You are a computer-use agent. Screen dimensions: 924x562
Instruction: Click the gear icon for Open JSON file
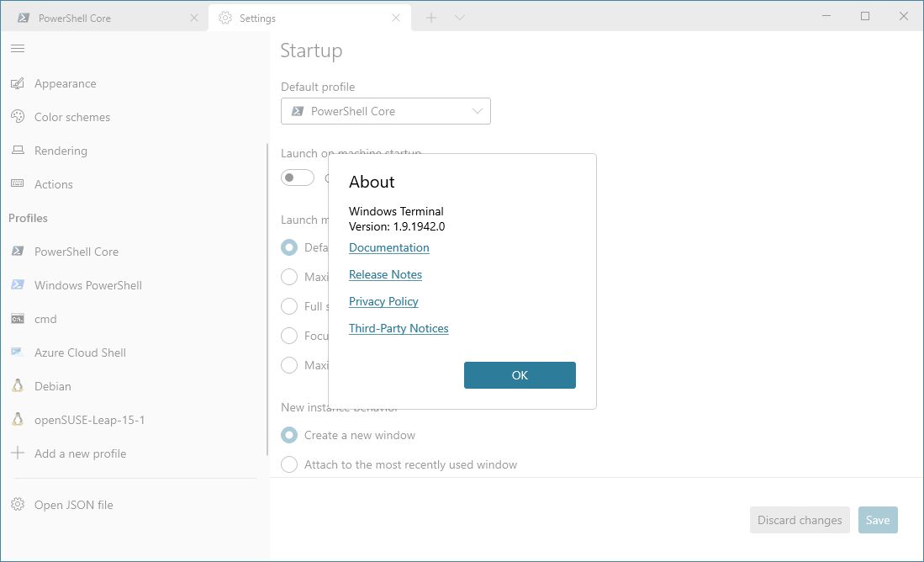[18, 504]
